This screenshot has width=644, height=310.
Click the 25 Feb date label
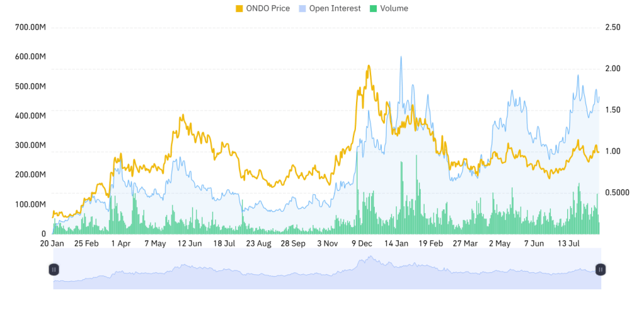86,243
